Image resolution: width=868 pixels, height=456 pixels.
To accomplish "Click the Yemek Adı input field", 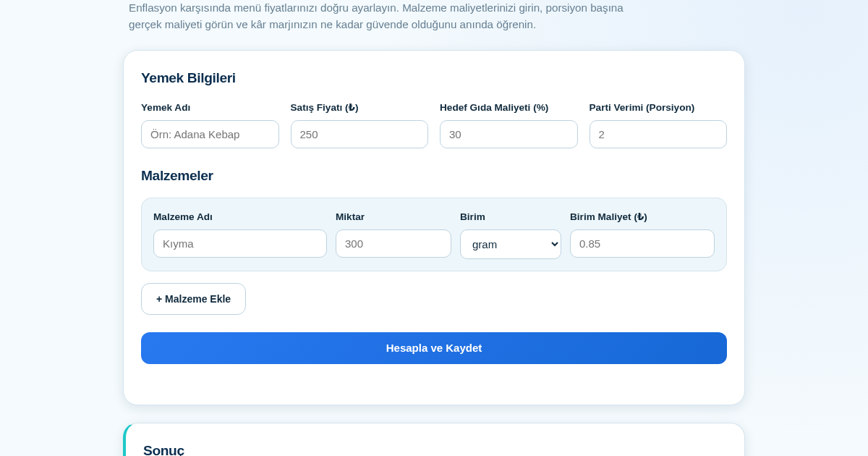I will (x=210, y=134).
